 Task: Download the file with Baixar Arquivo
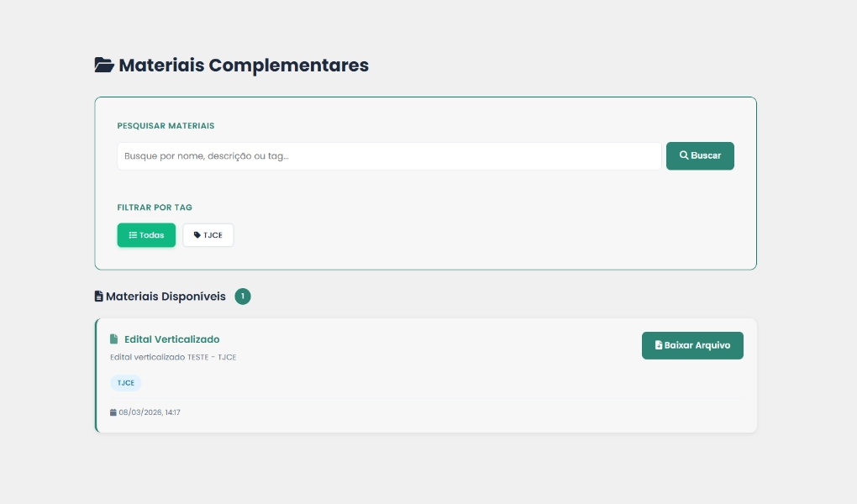tap(692, 345)
